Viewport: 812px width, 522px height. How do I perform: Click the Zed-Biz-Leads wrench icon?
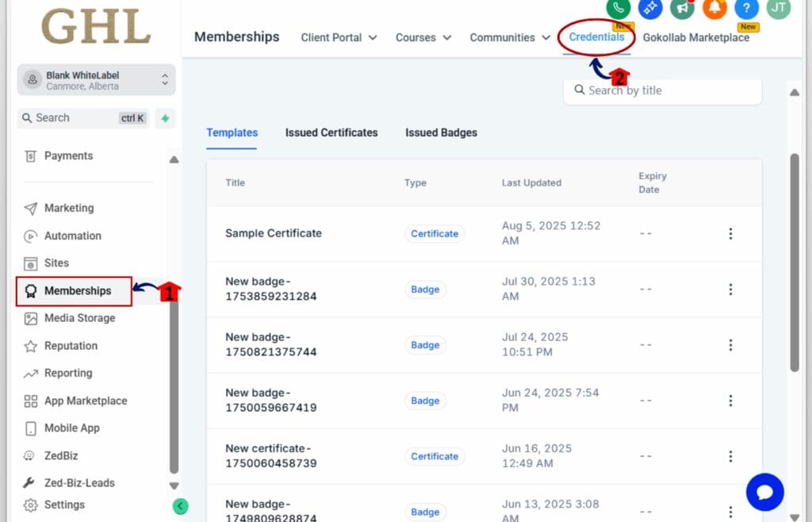click(29, 482)
